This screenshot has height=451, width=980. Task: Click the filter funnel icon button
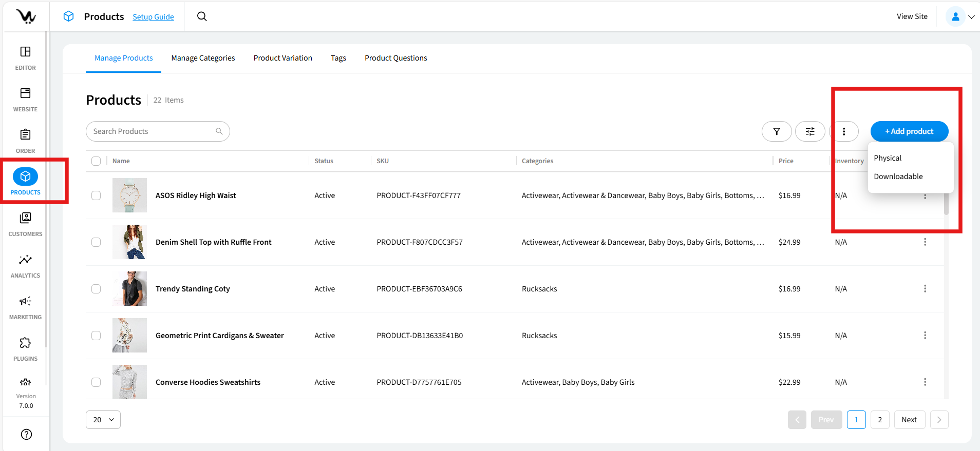776,131
